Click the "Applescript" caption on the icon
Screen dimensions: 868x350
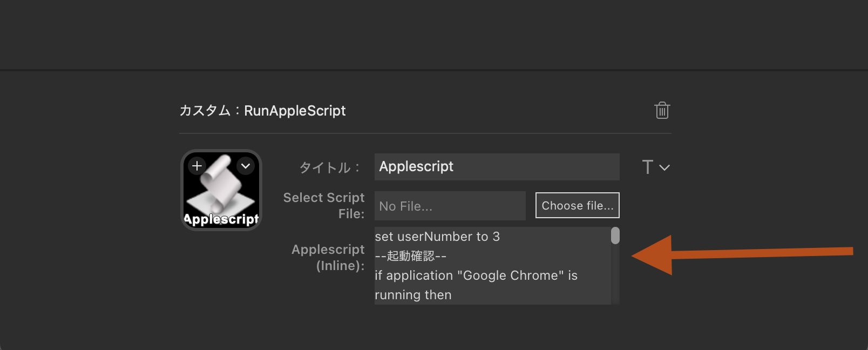tap(221, 219)
